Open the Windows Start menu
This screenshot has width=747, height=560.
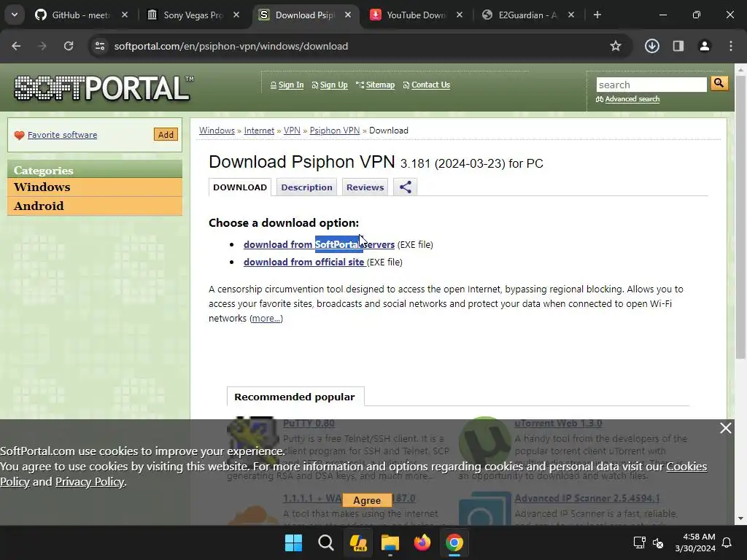pos(293,542)
